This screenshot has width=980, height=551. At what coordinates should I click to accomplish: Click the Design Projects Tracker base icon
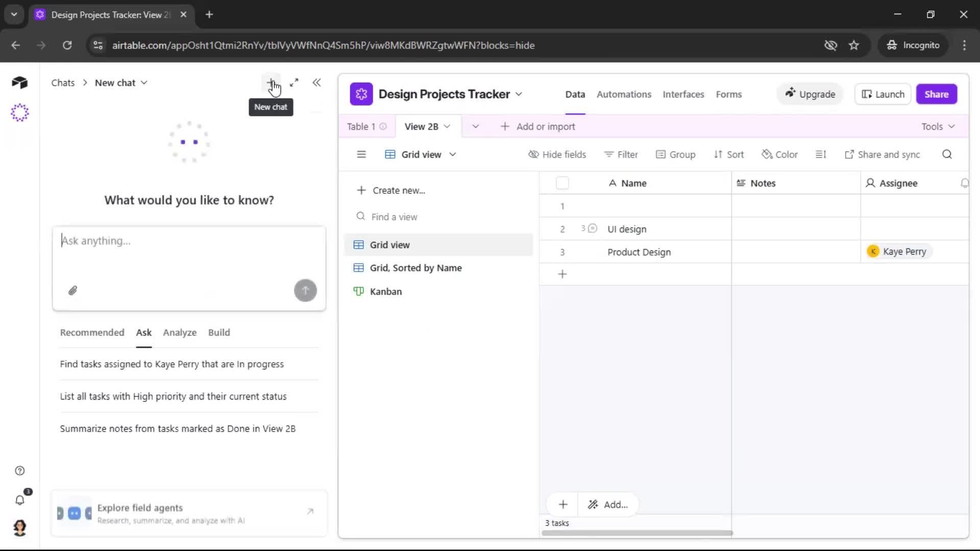point(361,94)
